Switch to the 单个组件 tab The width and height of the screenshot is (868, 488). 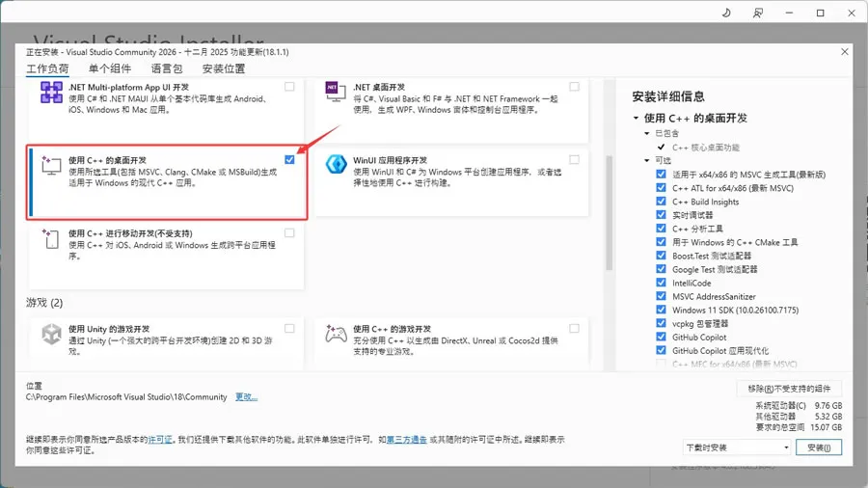tap(110, 68)
